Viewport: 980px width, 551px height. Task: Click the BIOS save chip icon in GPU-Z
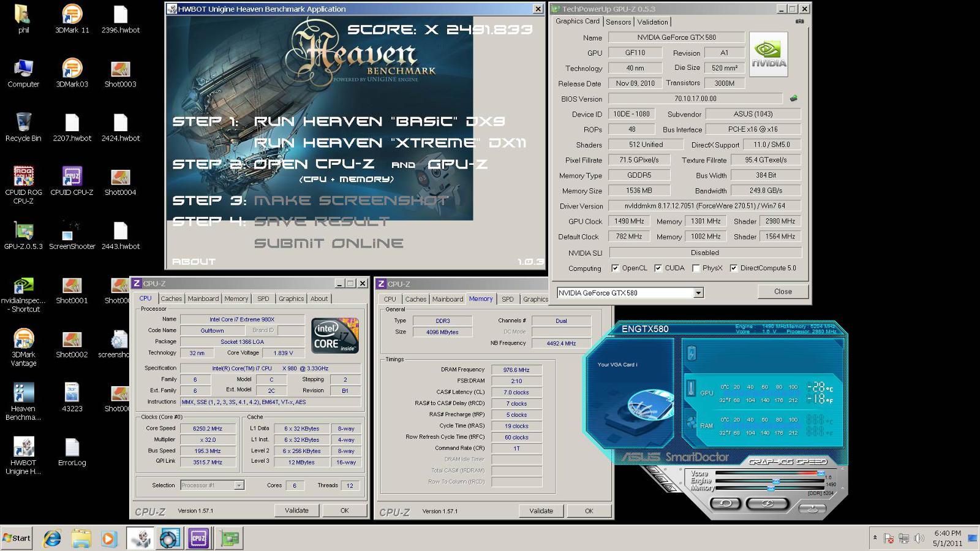794,98
